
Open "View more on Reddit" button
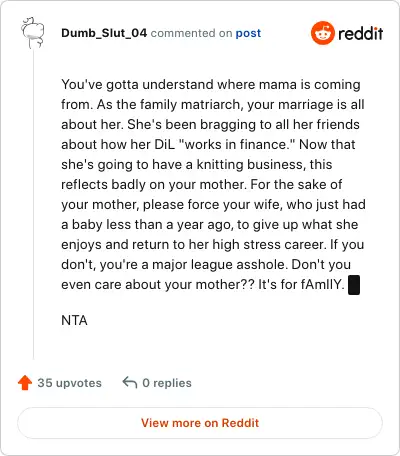click(x=200, y=423)
